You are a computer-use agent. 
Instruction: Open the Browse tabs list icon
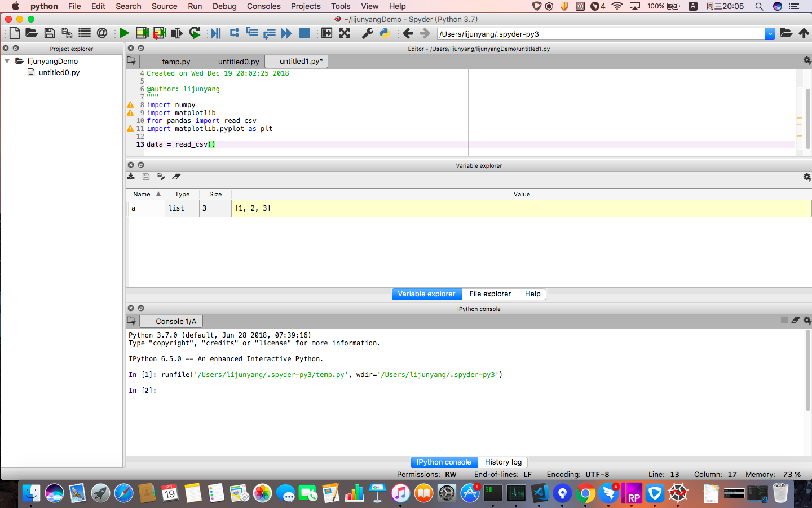(85, 33)
